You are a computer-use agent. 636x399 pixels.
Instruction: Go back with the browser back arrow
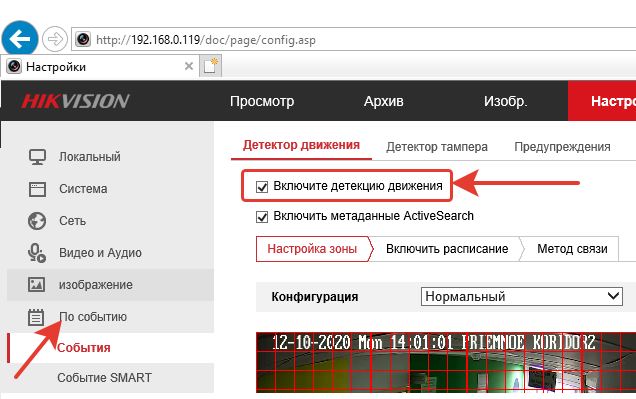coord(20,39)
